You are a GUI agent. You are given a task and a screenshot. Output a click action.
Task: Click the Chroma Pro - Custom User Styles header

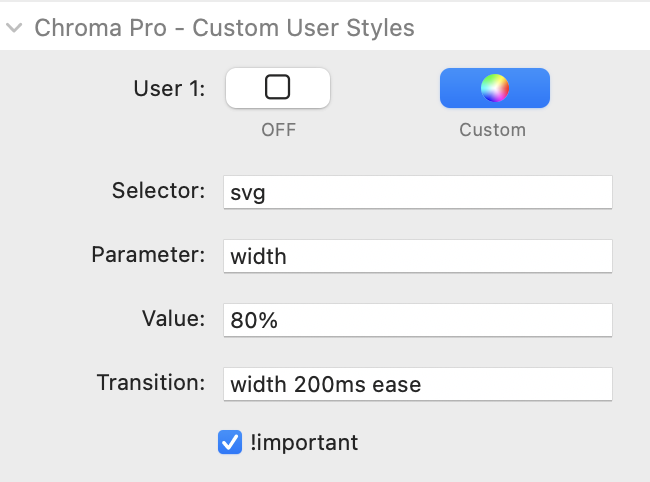[x=224, y=28]
